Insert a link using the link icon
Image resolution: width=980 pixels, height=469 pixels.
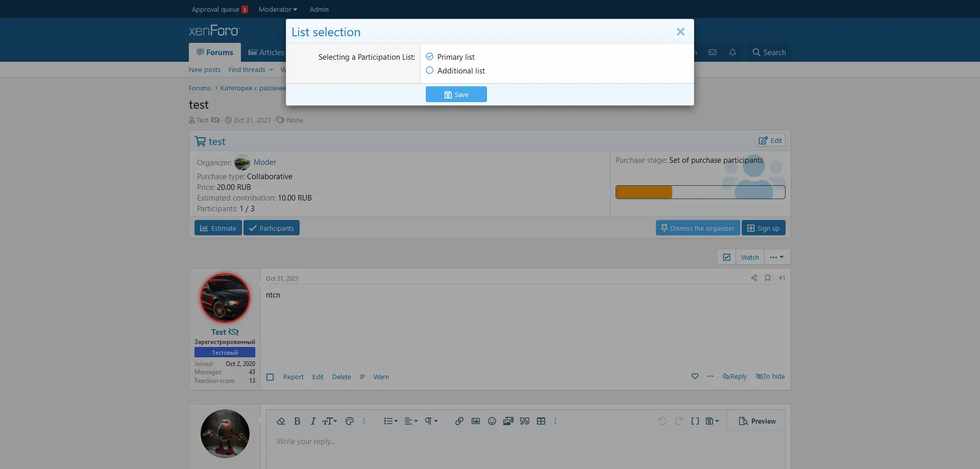pos(459,421)
